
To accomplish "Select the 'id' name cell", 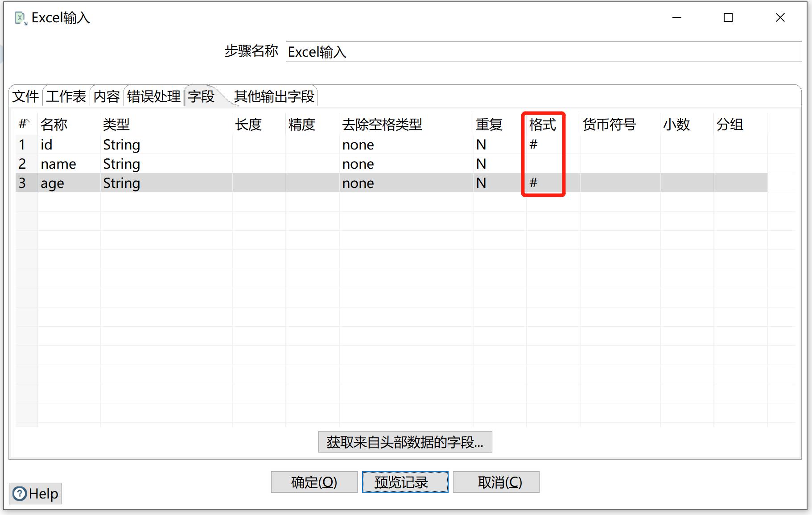I will [x=69, y=145].
